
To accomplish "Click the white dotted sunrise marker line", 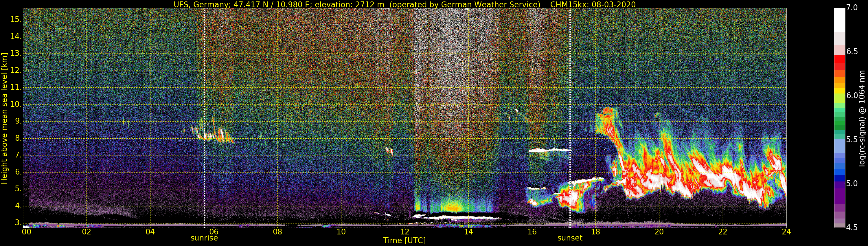I will 205,118.
